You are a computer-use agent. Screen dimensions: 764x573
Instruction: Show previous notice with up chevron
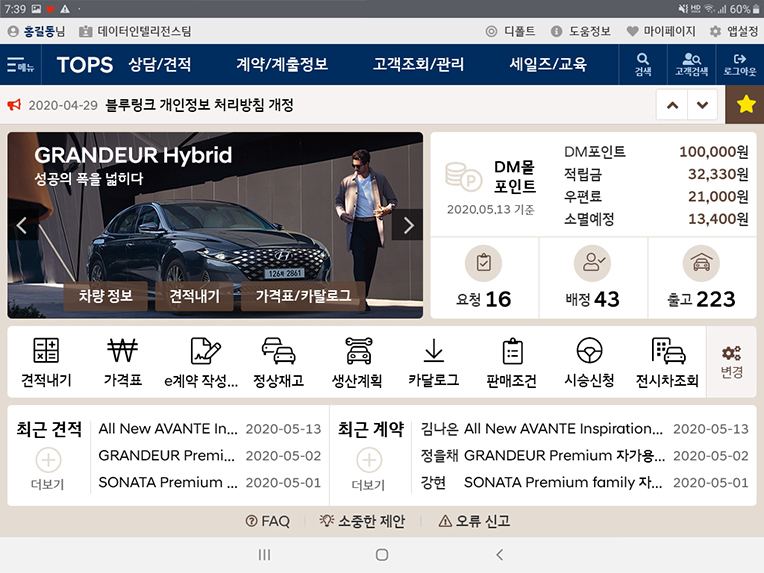tap(672, 104)
